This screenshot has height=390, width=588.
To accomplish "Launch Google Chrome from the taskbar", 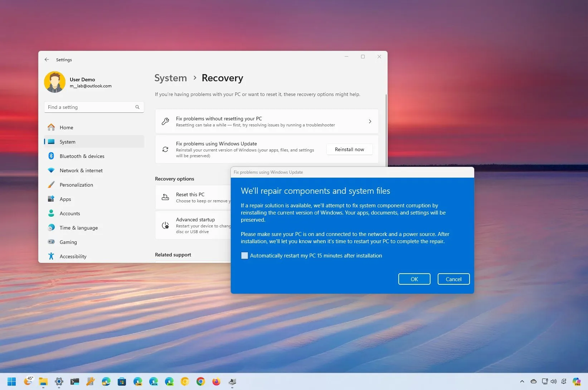I will click(201, 382).
